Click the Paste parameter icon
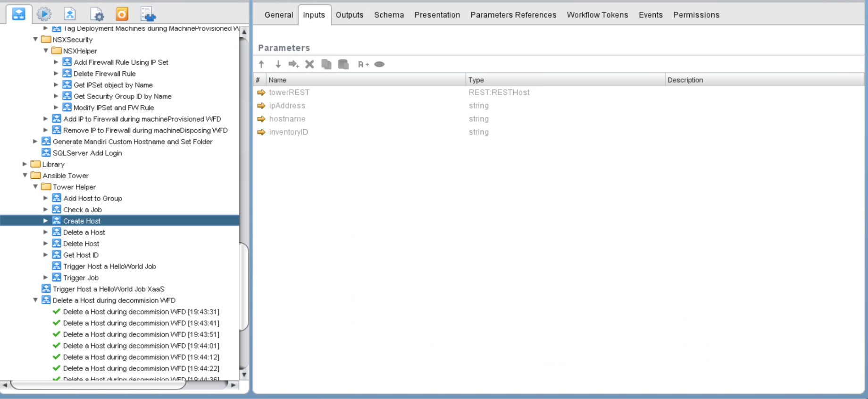 343,64
